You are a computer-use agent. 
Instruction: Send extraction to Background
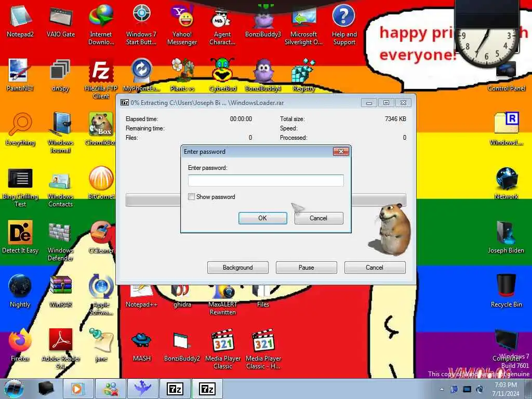(237, 268)
